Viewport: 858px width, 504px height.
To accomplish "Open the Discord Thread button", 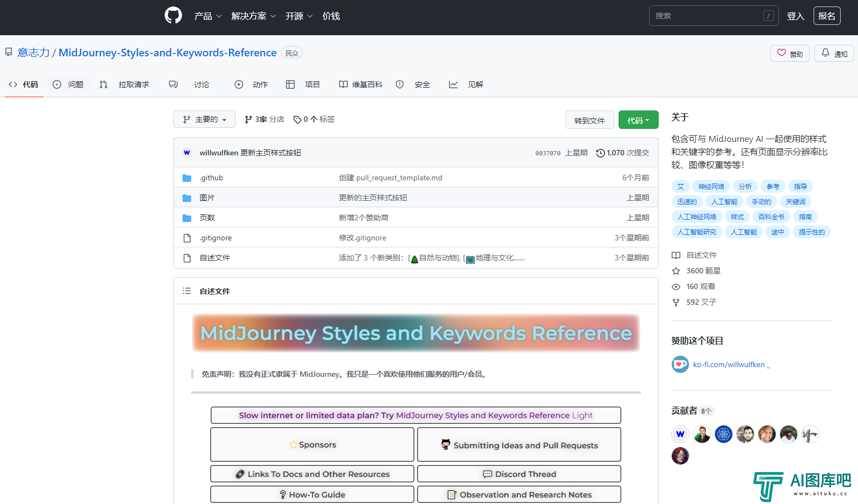I will 519,474.
